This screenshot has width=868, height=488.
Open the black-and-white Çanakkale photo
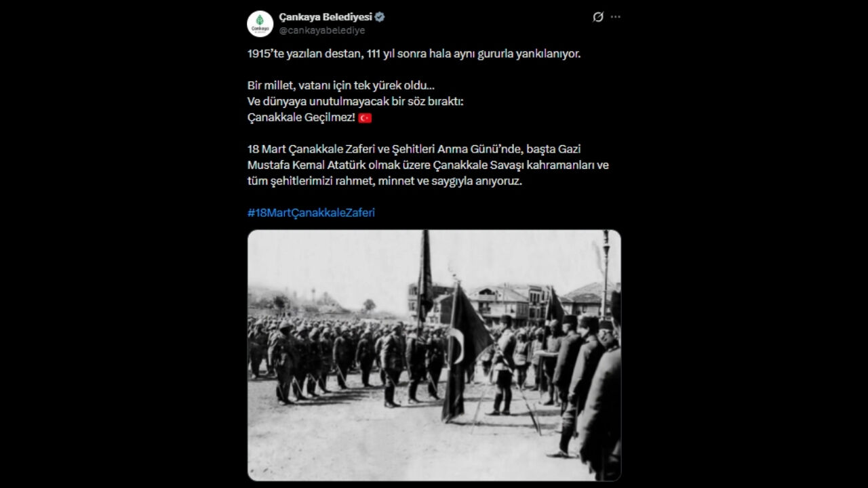coord(434,355)
